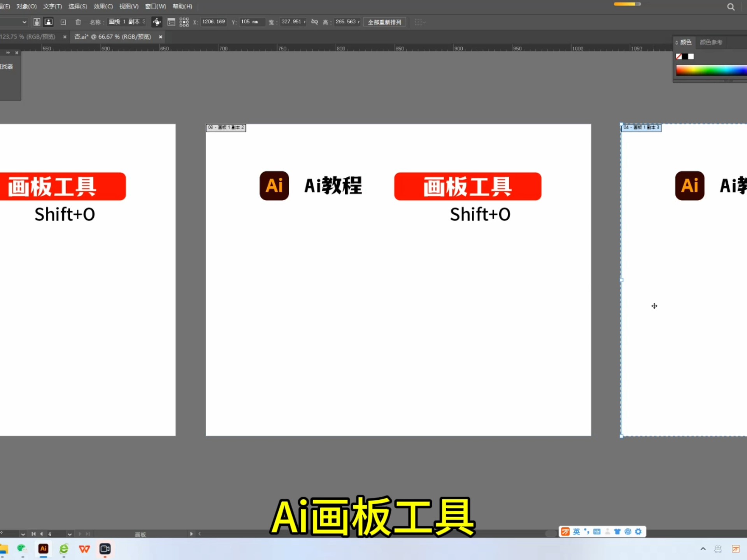Select the None color swatch

click(679, 56)
